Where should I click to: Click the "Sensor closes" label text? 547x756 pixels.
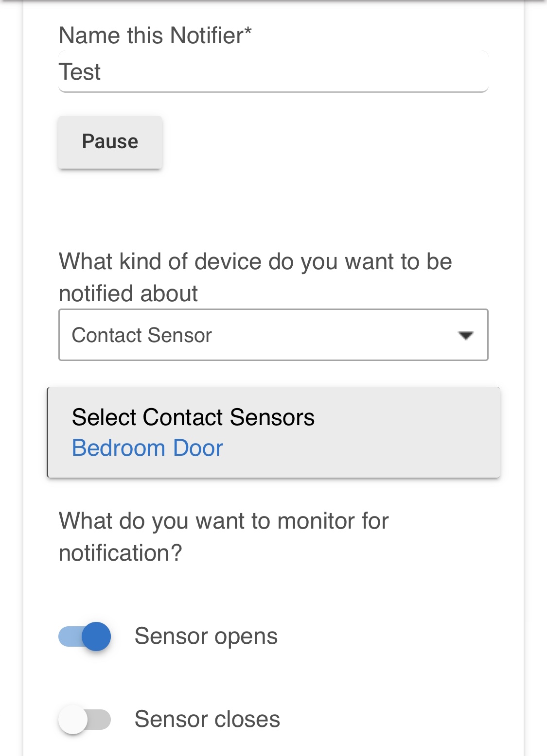click(x=207, y=719)
